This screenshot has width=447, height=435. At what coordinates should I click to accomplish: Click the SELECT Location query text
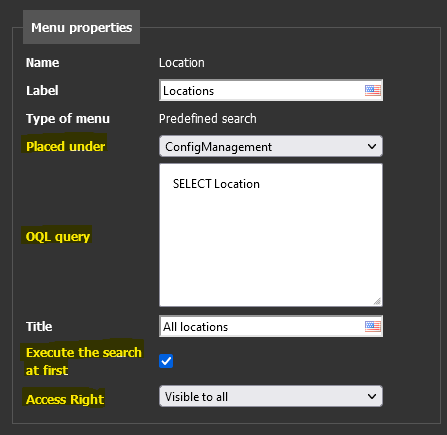pos(216,184)
